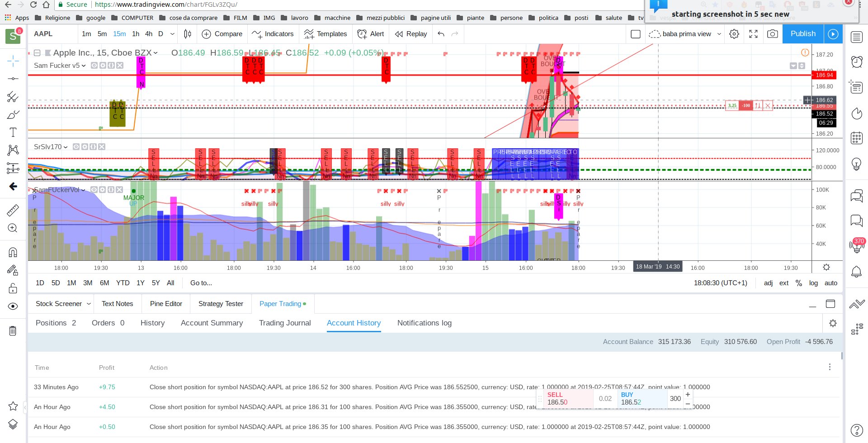Open the economic calendar panel
Viewport: 868px width, 443px height.
coord(857,138)
